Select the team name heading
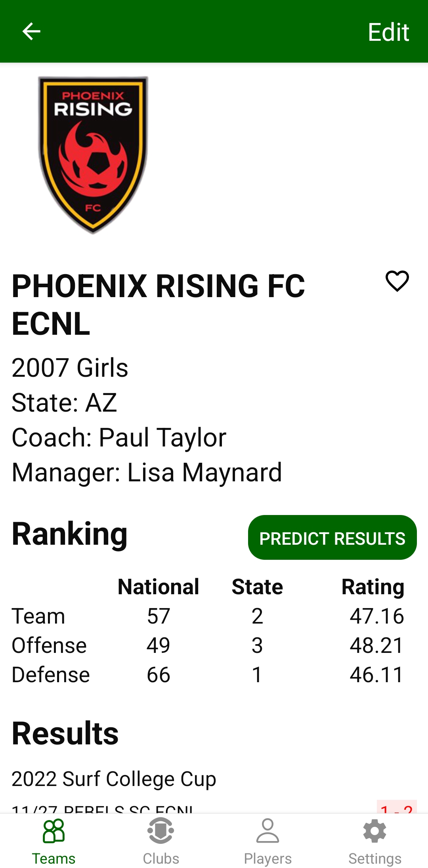This screenshot has height=868, width=428. point(159,304)
